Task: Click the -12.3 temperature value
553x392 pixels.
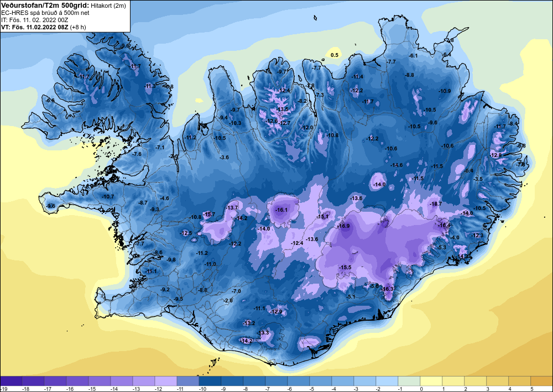Action: pyautogui.click(x=478, y=236)
